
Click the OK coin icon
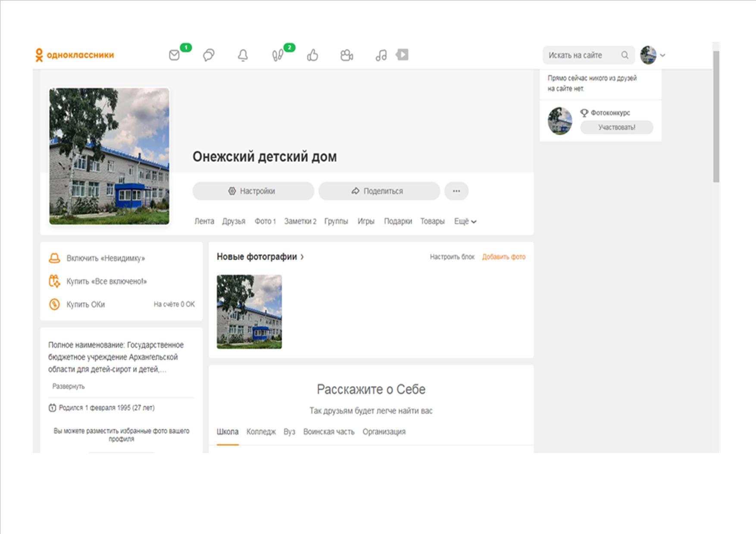pos(54,304)
